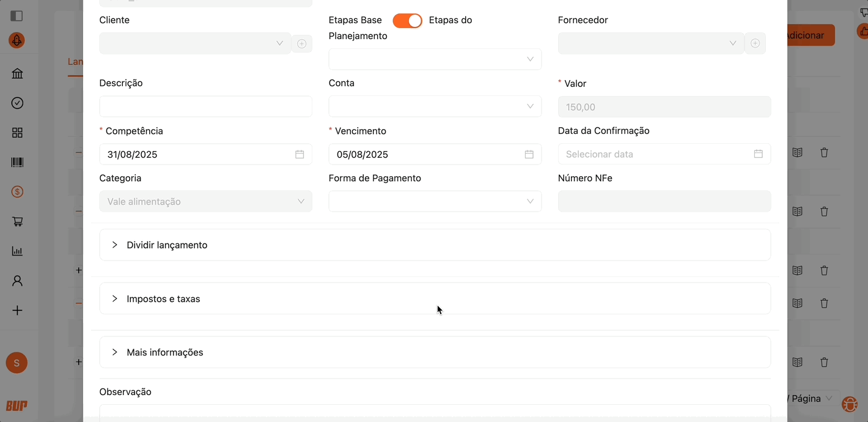This screenshot has height=422, width=868.
Task: Expand the Impostos e taxas section
Action: (163, 299)
